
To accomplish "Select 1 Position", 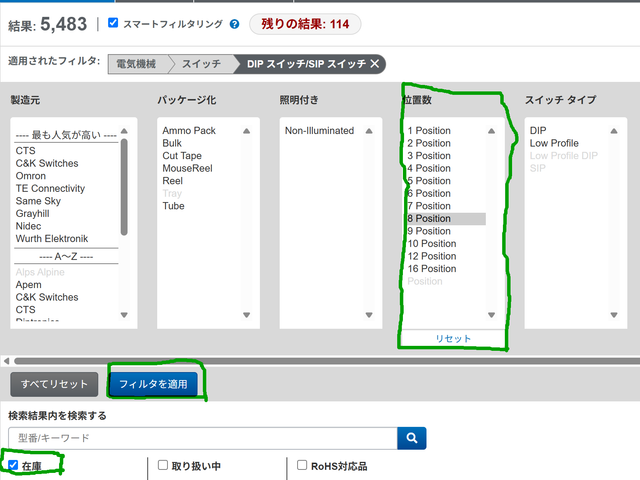I will 429,131.
